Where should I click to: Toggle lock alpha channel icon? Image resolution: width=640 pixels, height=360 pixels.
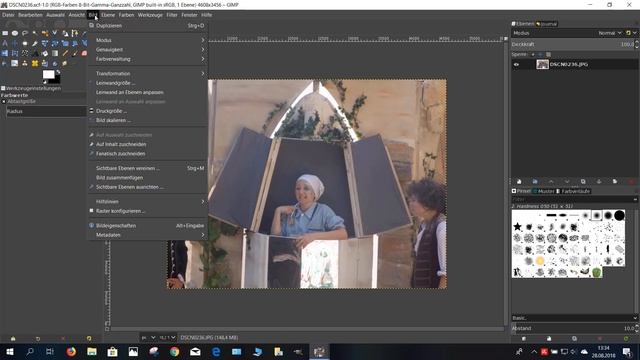[548, 54]
